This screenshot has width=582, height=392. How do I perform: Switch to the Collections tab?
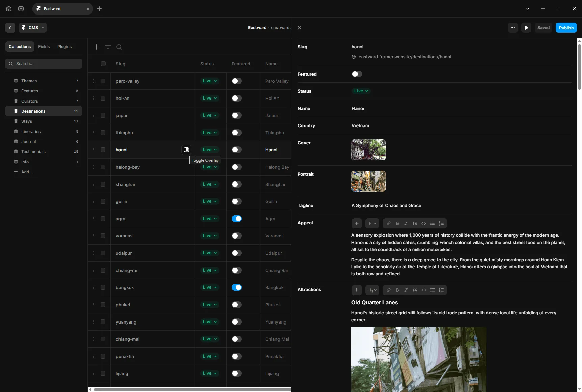(20, 47)
